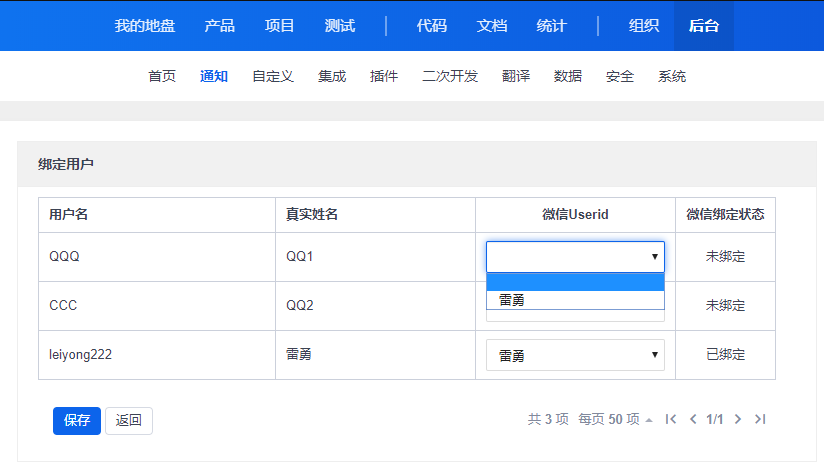Open the 二次开发 sub-navigation tab
Viewport: 824px width, 475px height.
coord(450,76)
